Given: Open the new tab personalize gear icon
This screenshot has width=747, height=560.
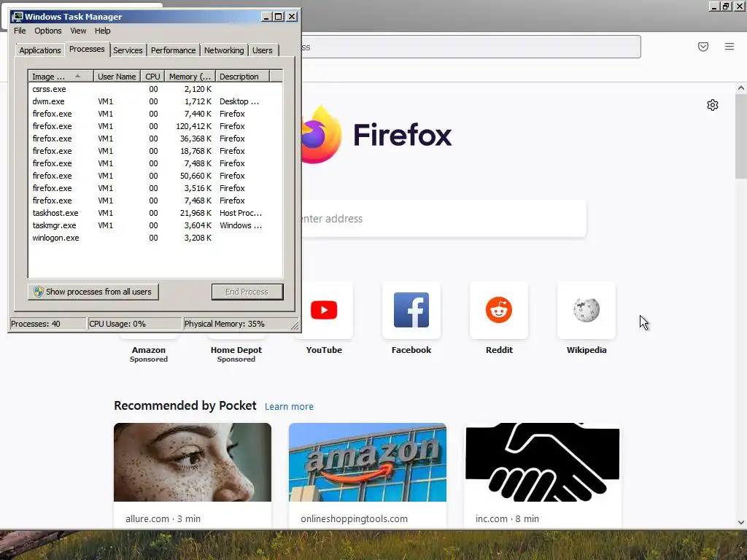Looking at the screenshot, I should coord(712,105).
